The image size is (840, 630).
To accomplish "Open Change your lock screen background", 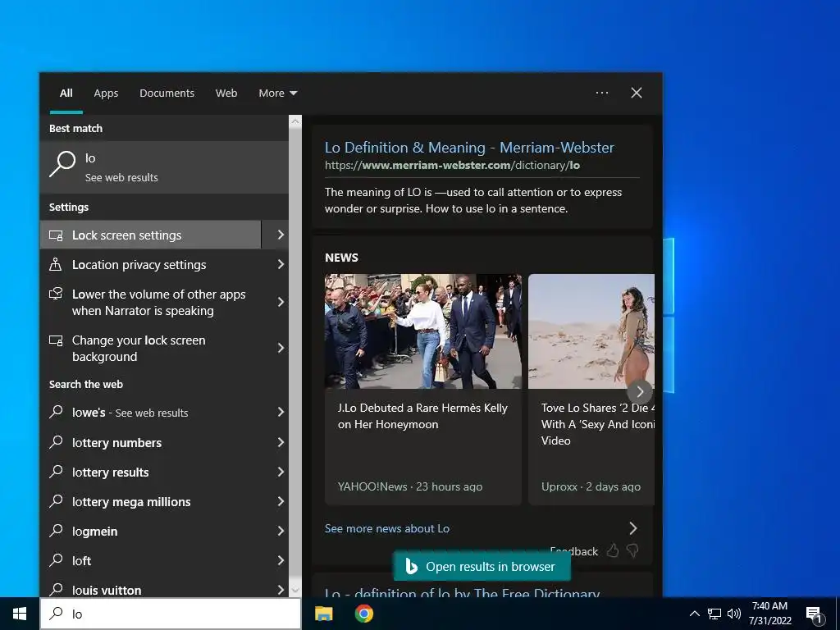I will (x=151, y=348).
